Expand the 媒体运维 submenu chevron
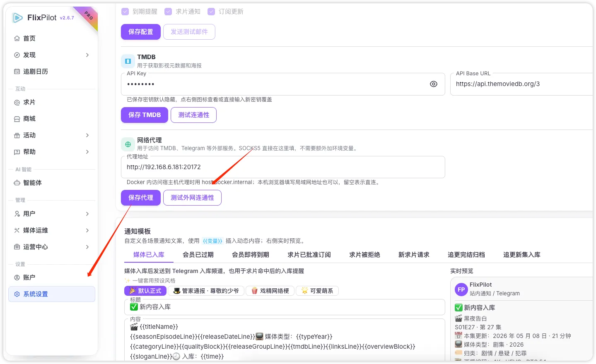 pos(87,230)
